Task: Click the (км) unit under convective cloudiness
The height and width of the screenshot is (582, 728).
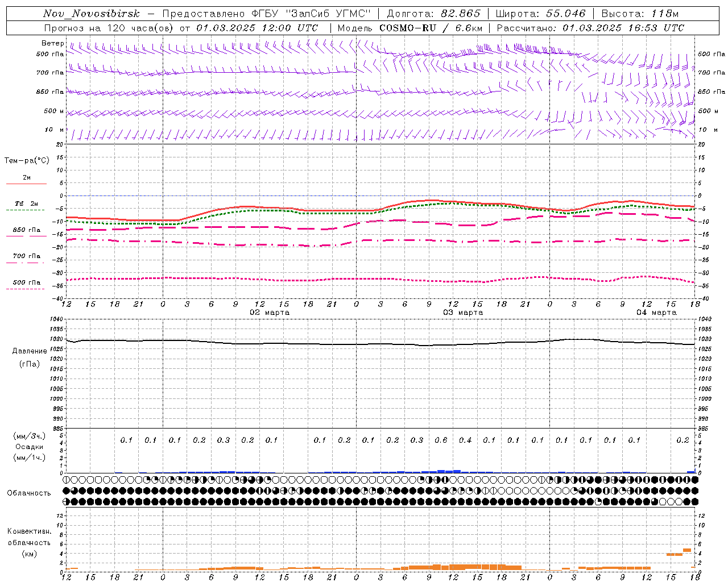Action: [x=29, y=554]
